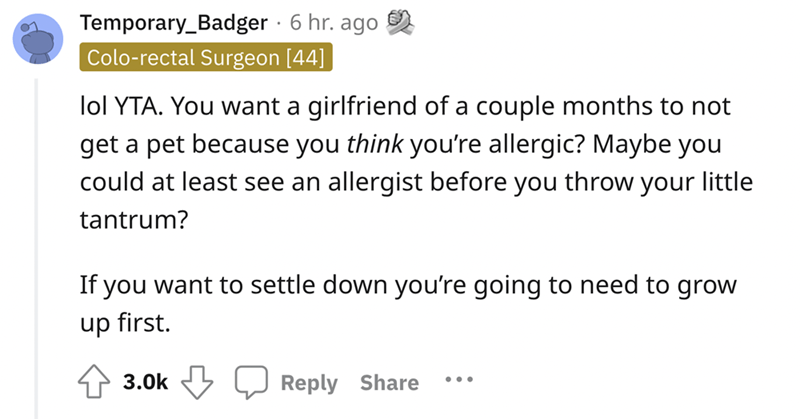Open the commenter's Reddit avatar
The image size is (800, 419).
34,38
